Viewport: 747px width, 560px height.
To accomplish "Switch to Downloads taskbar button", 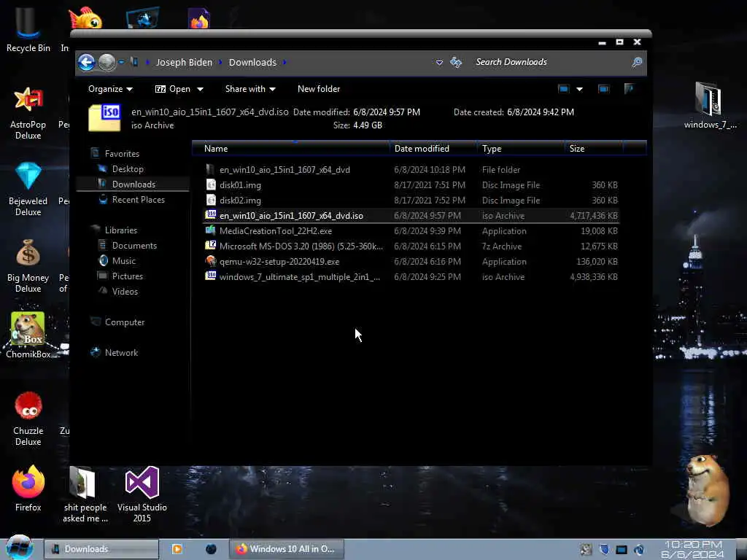I will click(101, 549).
